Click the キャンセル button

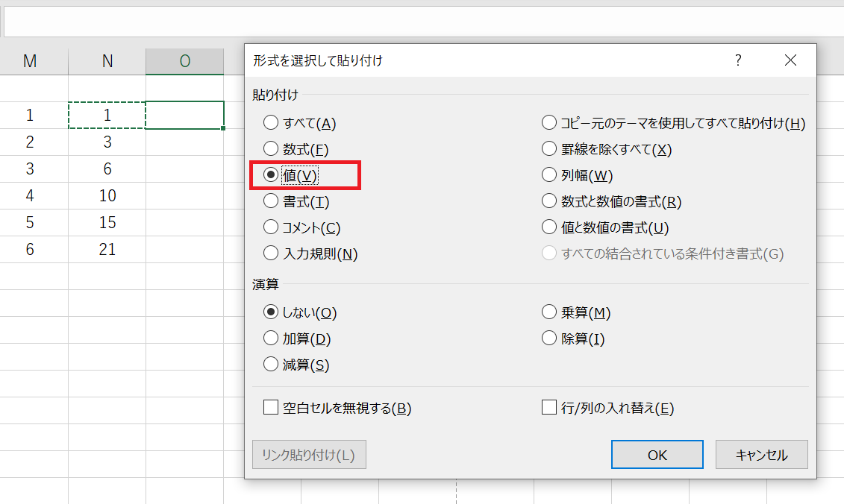(761, 455)
